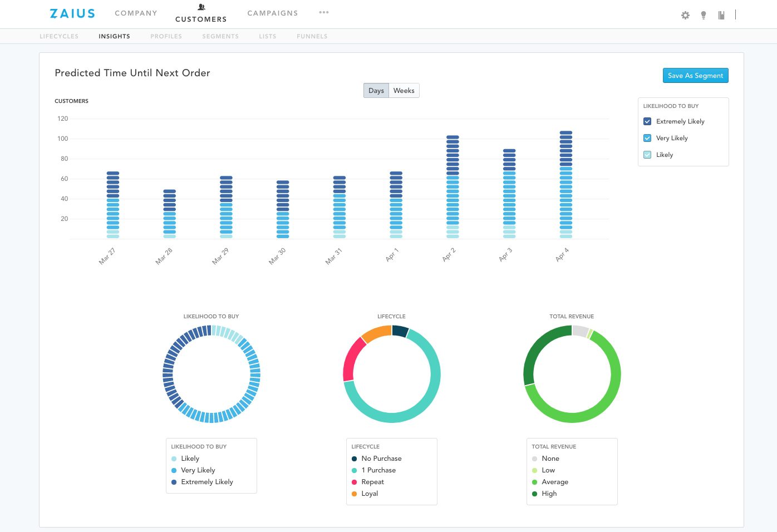Open the three-dot more menu
The image size is (777, 532).
[324, 12]
